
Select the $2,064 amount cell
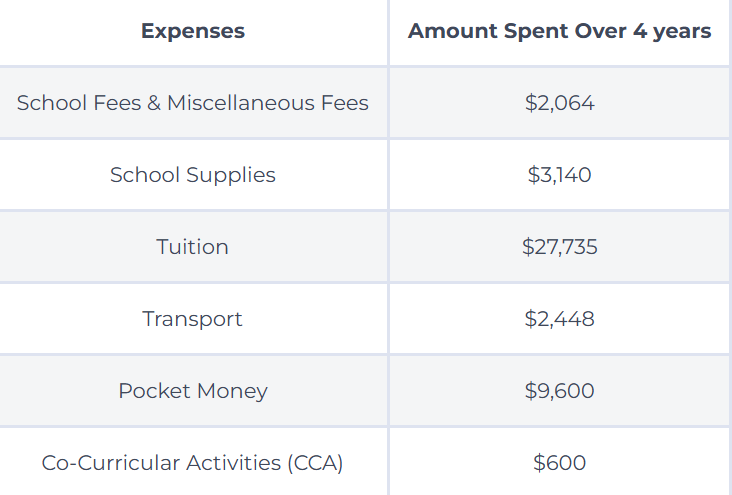click(x=559, y=103)
